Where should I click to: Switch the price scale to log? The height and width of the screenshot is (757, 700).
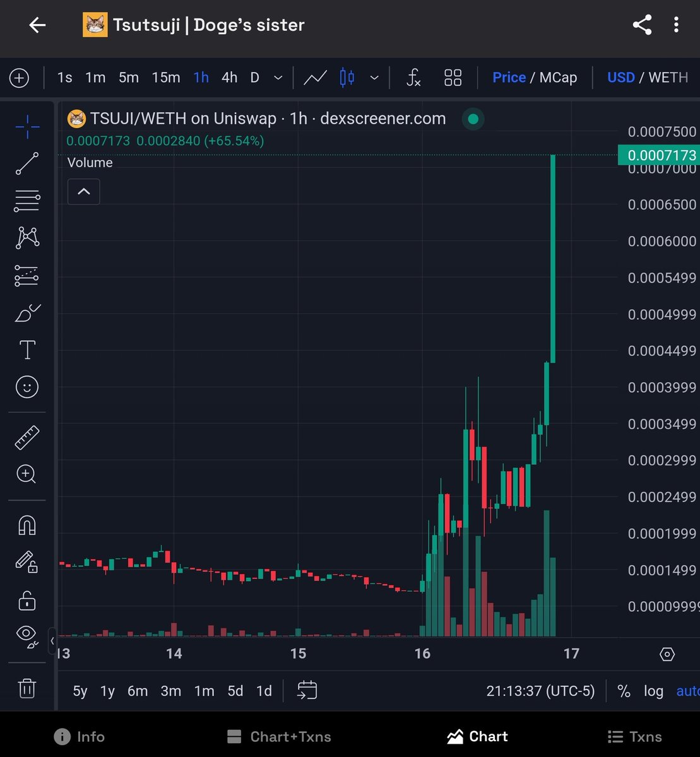(x=653, y=691)
